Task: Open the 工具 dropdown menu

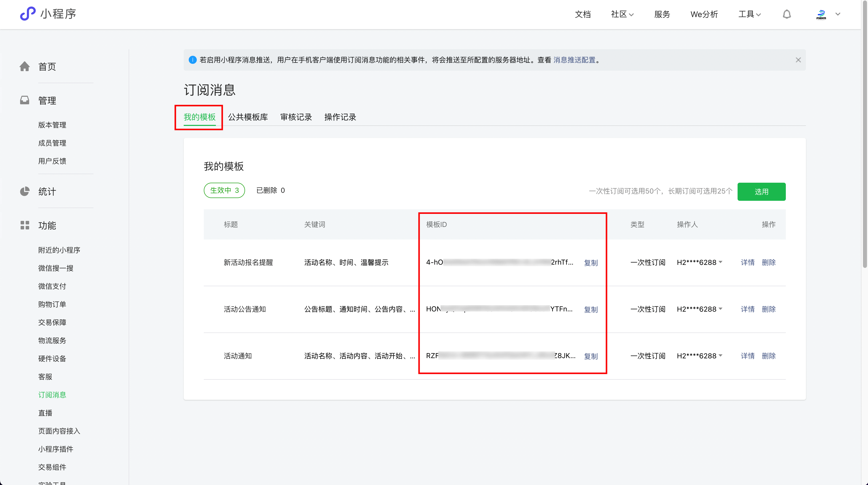Action: pyautogui.click(x=749, y=14)
